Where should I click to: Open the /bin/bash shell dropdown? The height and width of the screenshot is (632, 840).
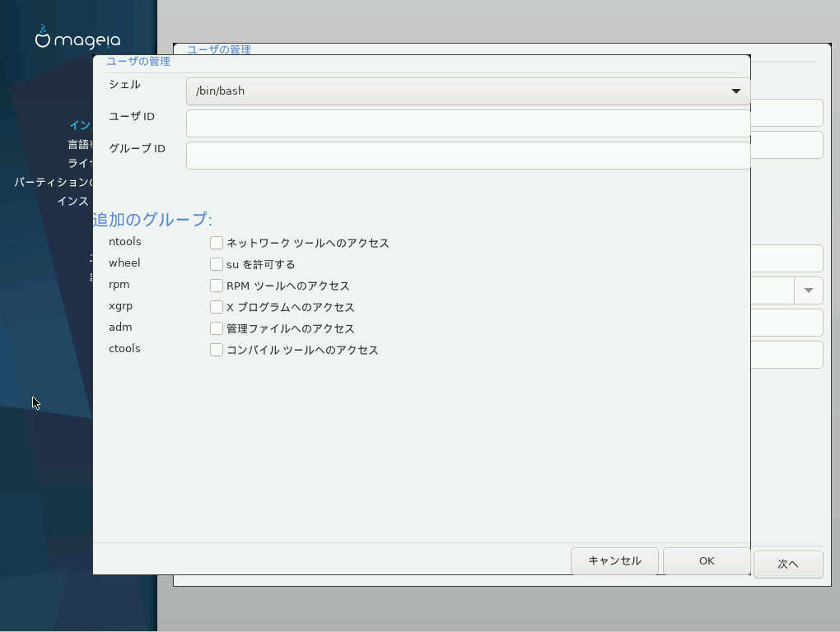[468, 91]
